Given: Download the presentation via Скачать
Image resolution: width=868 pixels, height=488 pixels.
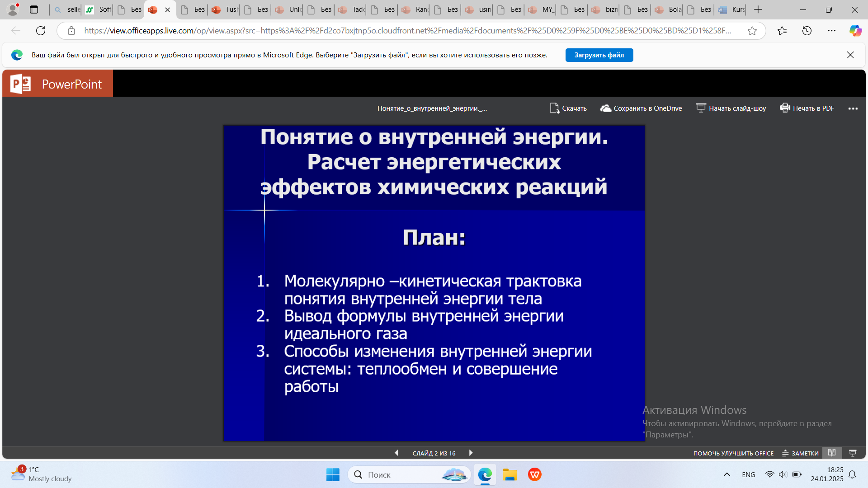Looking at the screenshot, I should pyautogui.click(x=568, y=108).
